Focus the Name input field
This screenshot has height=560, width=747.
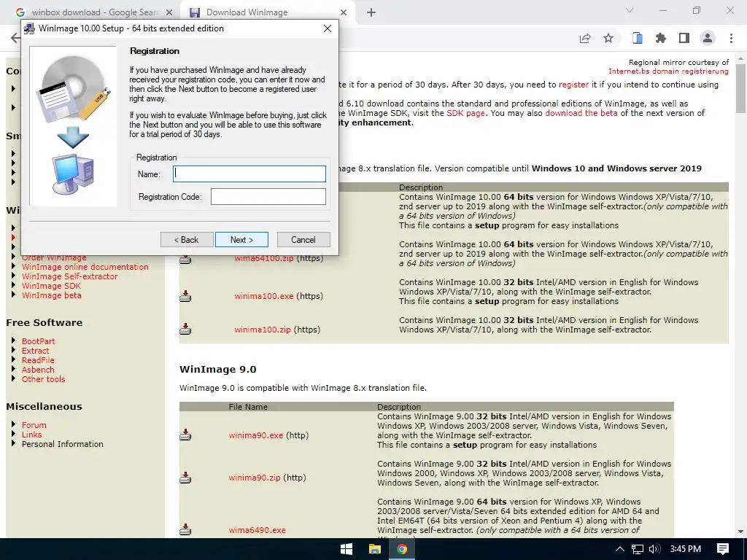(249, 174)
